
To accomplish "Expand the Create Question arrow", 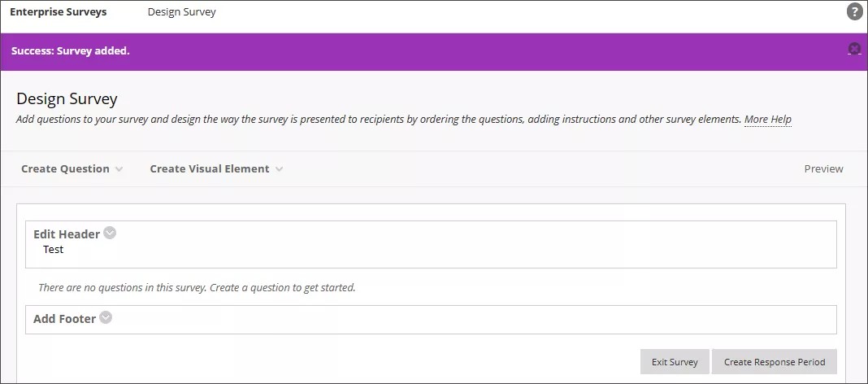I will click(119, 169).
